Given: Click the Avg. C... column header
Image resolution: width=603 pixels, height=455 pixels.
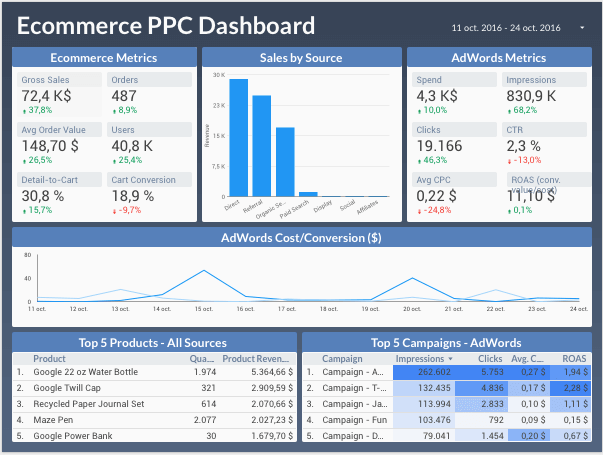Looking at the screenshot, I should click(527, 358).
